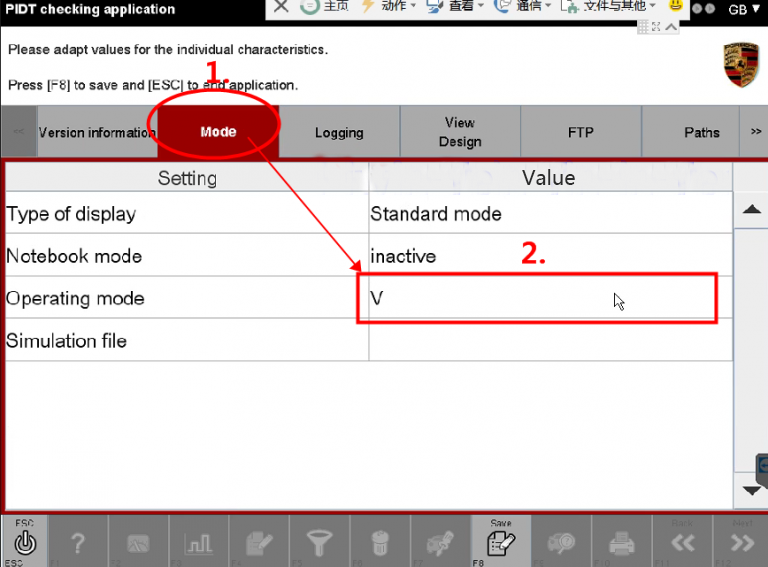This screenshot has height=567, width=768.
Task: Collapse the remote toolbar with the chevron
Action: [672, 27]
